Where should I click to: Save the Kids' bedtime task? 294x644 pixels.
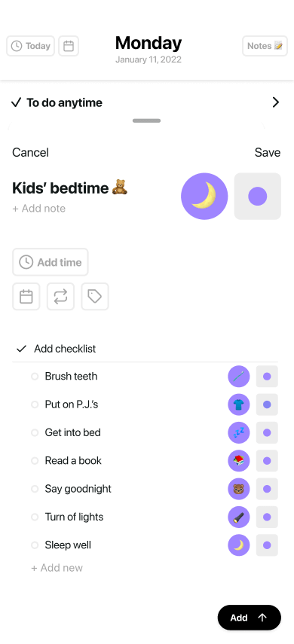click(268, 152)
